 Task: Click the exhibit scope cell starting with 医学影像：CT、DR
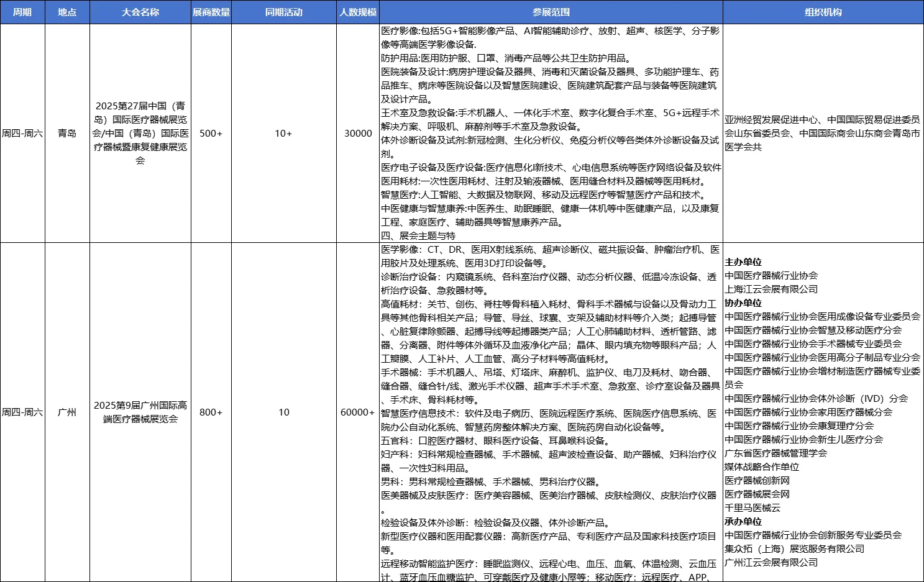pos(551,412)
